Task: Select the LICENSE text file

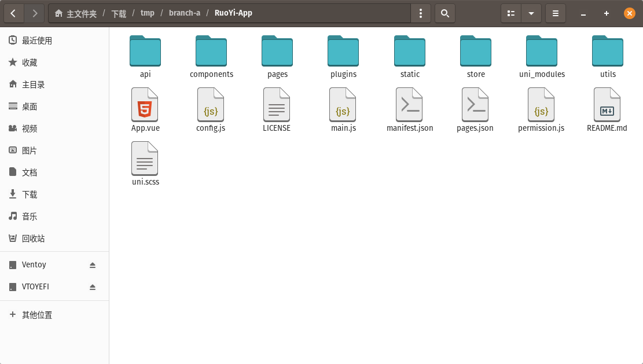Action: [277, 105]
